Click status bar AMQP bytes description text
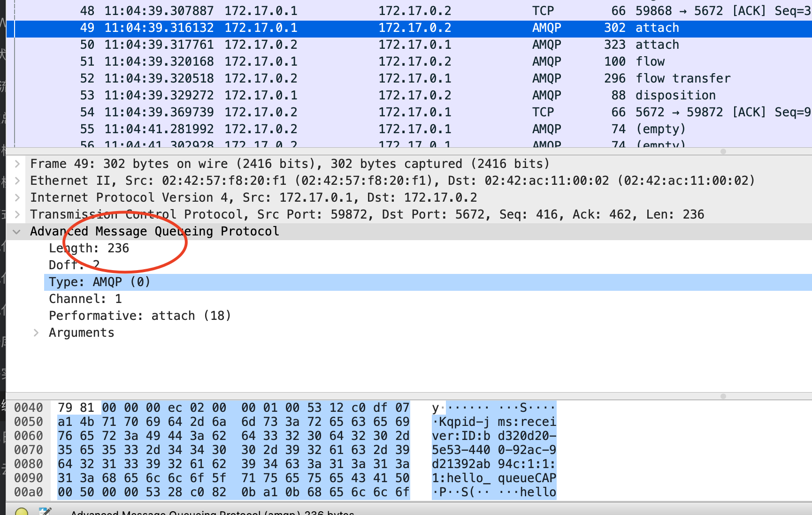 212,512
